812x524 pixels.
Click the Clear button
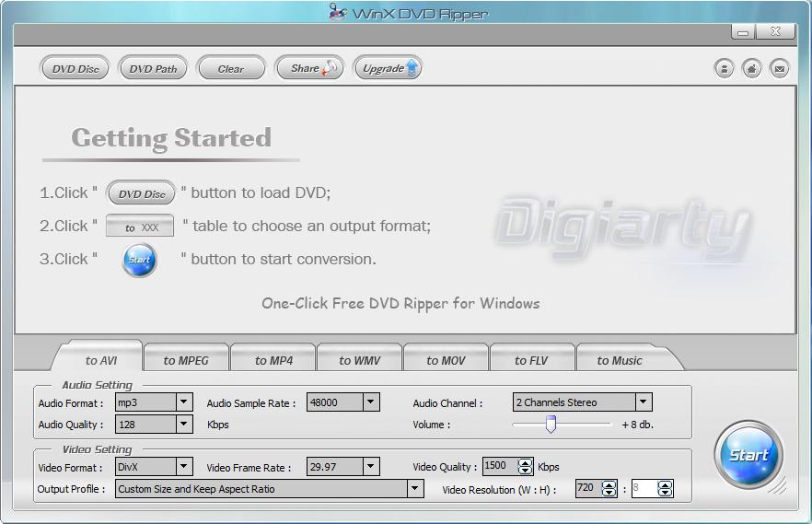(x=231, y=68)
